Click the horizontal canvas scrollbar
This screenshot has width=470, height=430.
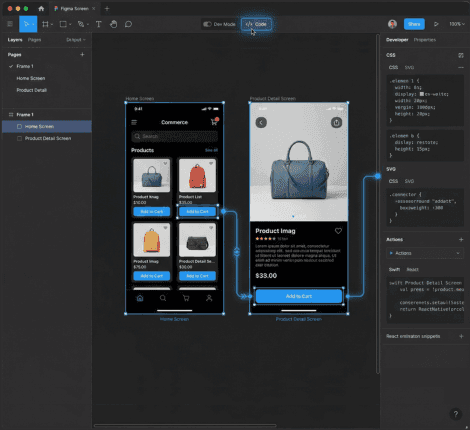pyautogui.click(x=185, y=425)
